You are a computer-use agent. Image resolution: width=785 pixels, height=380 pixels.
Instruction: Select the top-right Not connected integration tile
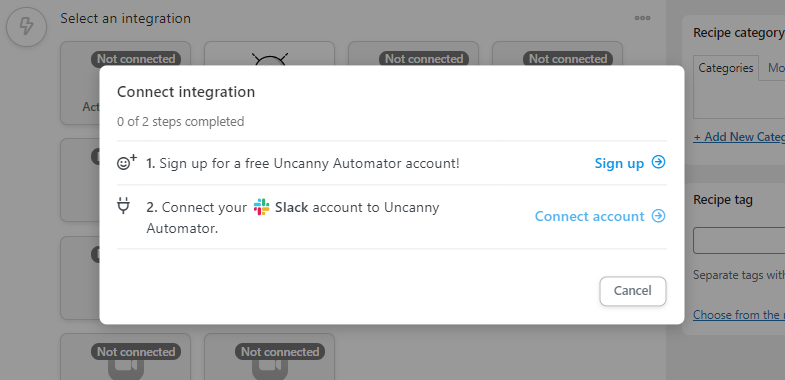coord(557,54)
